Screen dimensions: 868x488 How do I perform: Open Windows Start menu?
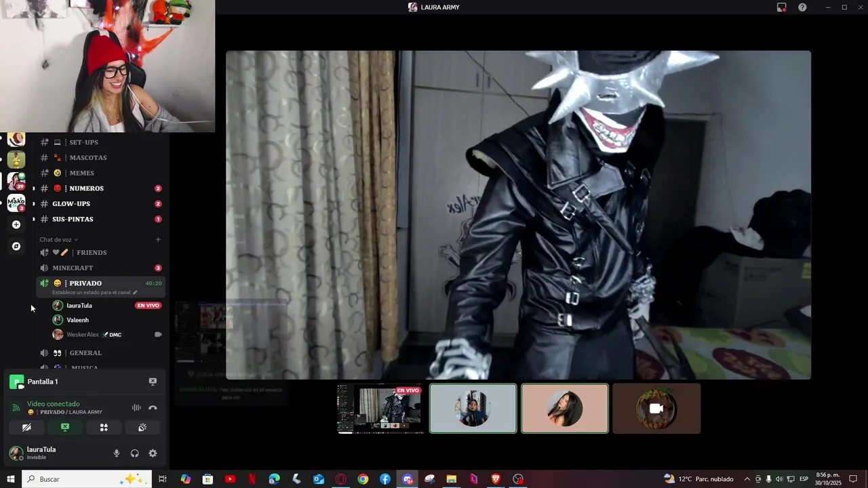click(11, 479)
